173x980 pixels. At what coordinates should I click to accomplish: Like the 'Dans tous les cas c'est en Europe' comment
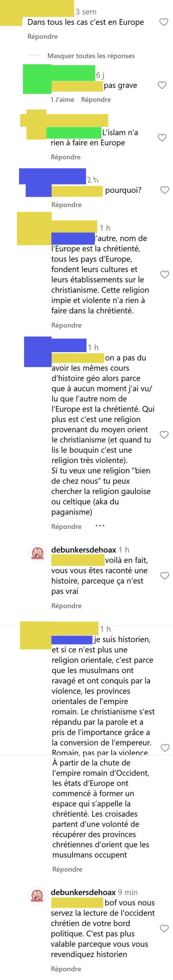click(164, 22)
